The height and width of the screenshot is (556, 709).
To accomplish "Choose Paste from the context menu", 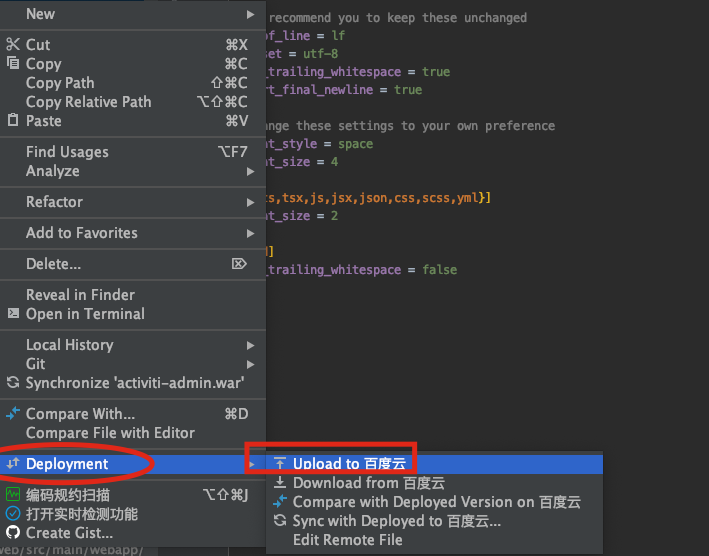I will (x=132, y=120).
